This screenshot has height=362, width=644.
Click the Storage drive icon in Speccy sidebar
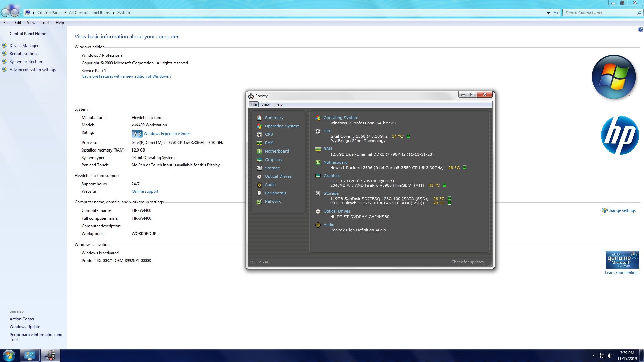click(x=259, y=168)
